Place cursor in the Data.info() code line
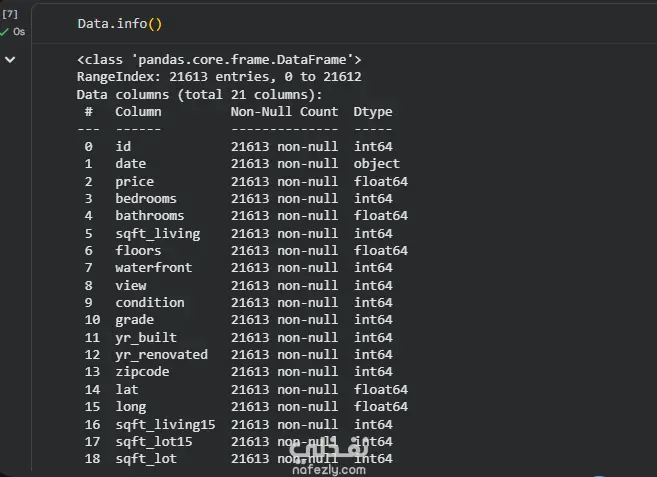 (118, 23)
